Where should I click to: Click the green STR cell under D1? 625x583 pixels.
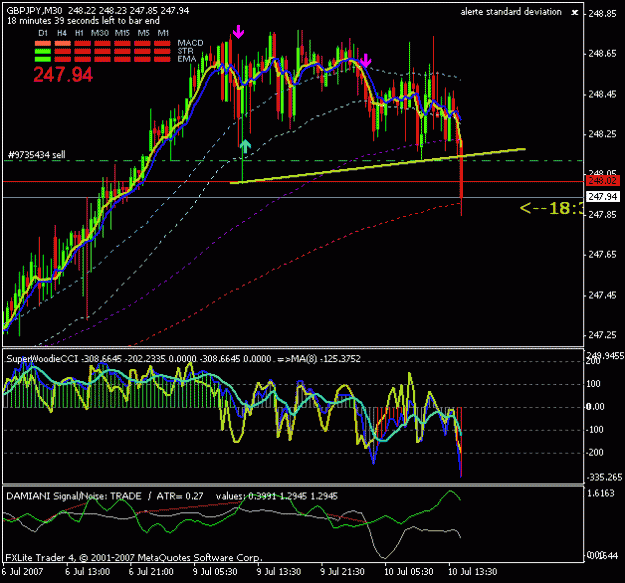click(x=43, y=51)
